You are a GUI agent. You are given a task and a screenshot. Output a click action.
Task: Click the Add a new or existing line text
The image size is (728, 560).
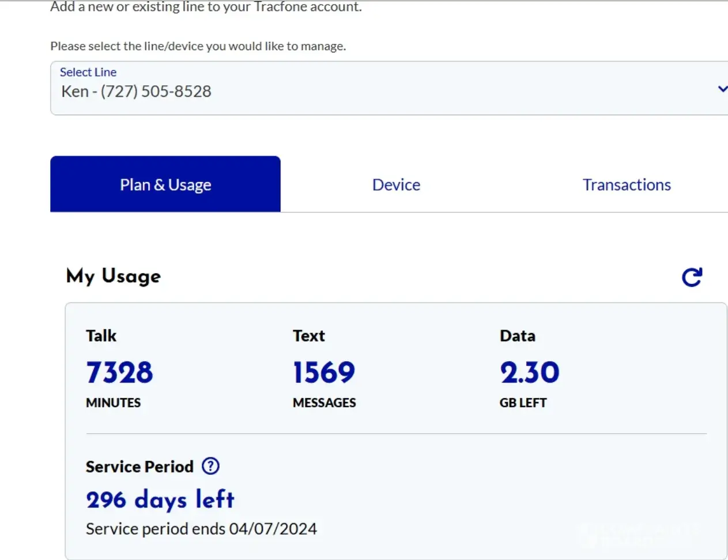(x=206, y=7)
